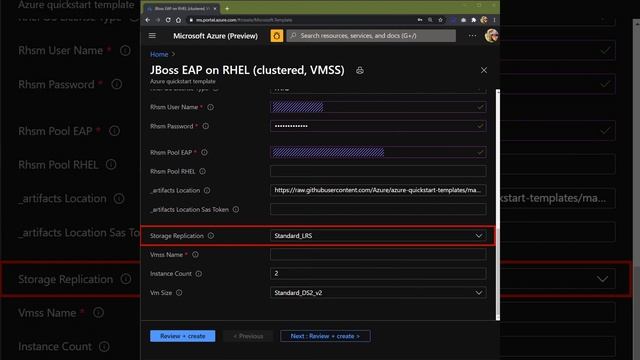Click the empty Rhsm Pool RHEL field
Image resolution: width=640 pixels, height=360 pixels.
[x=378, y=171]
